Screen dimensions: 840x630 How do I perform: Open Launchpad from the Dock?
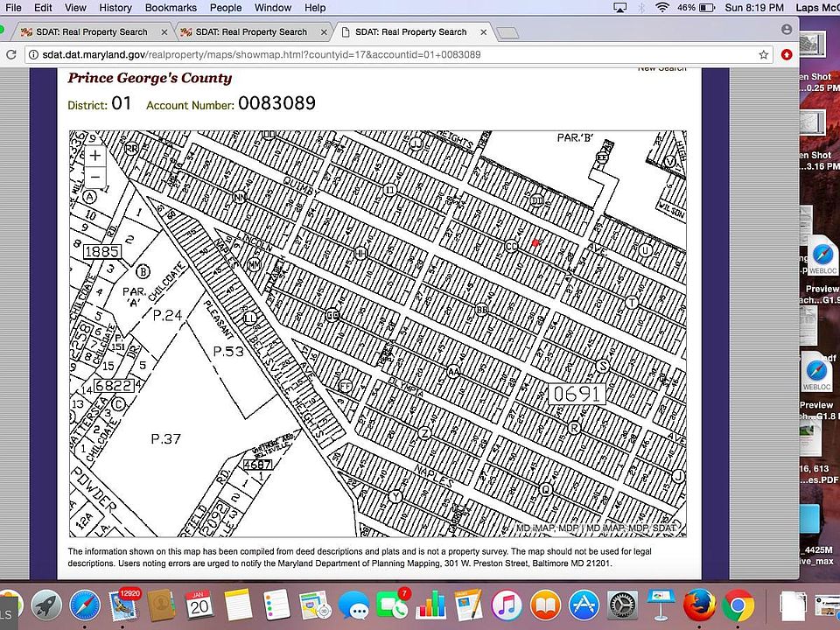point(46,603)
